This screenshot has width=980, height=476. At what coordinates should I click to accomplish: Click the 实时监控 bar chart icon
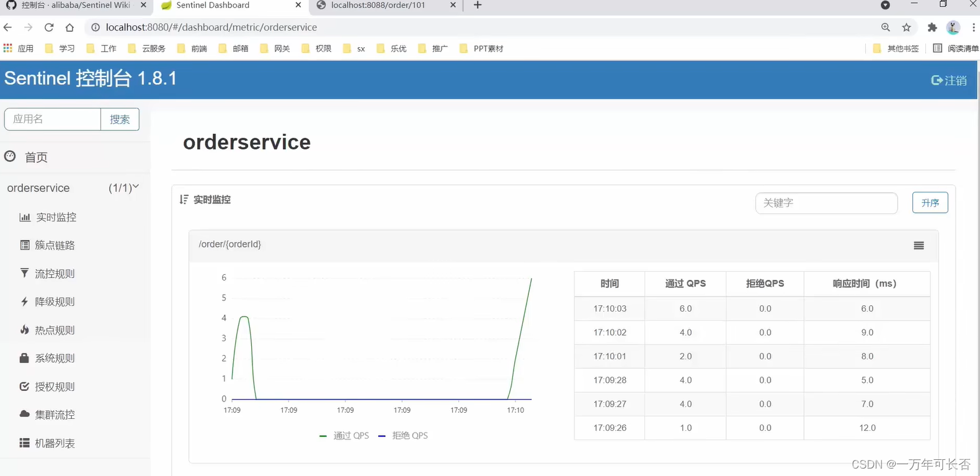pyautogui.click(x=25, y=217)
